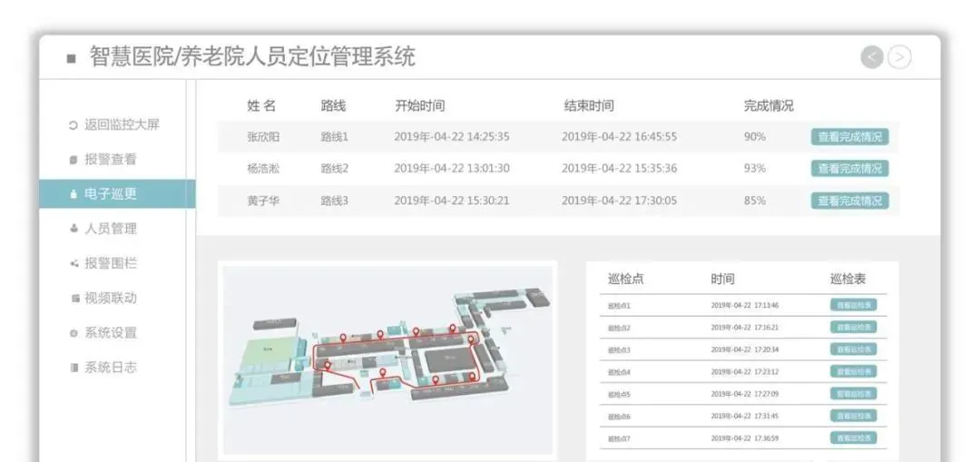The width and height of the screenshot is (980, 462).
Task: Click the 人员管理 person icon
Action: click(73, 229)
